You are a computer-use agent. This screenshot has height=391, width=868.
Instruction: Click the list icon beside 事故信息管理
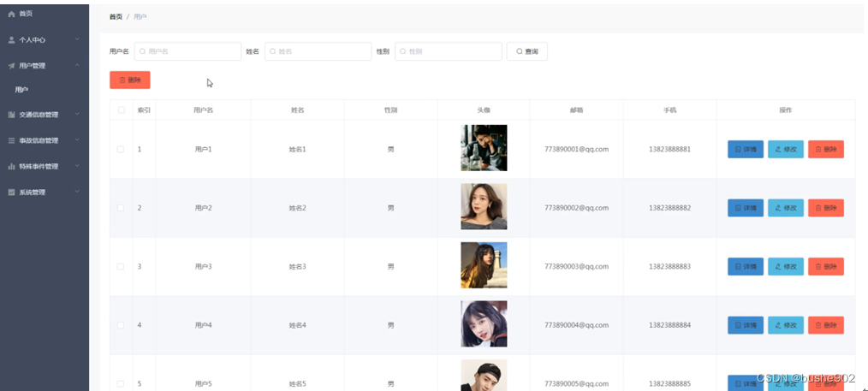coord(11,140)
